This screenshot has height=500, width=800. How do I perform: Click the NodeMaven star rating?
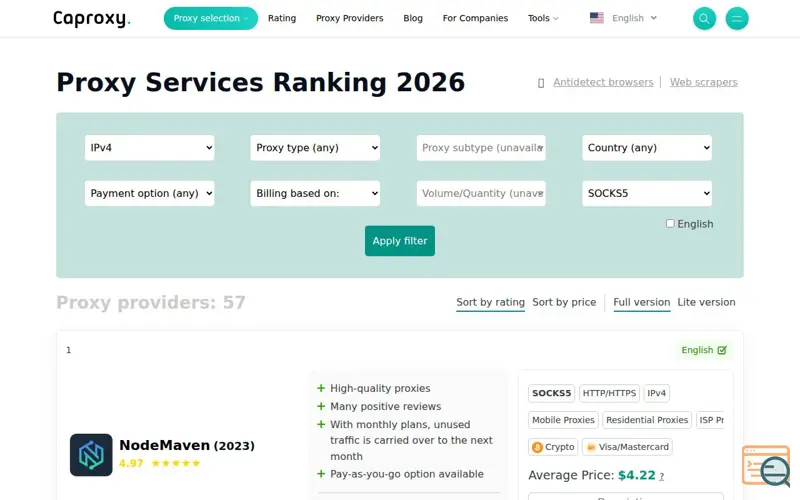coord(176,463)
